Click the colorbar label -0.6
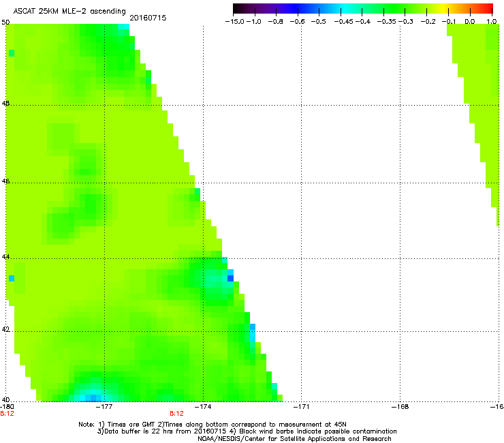504x443 pixels. [297, 22]
